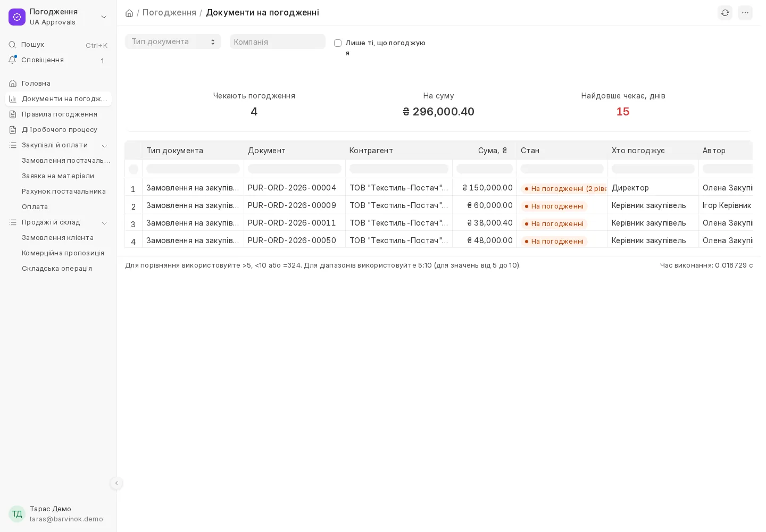Select the Документи на погодженні chart icon
Viewport: 766px width, 532px height.
[13, 99]
